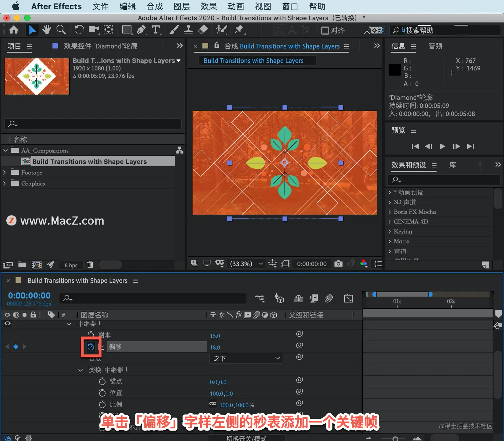Open the Graph Editor in timeline
This screenshot has height=441, width=504.
tap(348, 298)
